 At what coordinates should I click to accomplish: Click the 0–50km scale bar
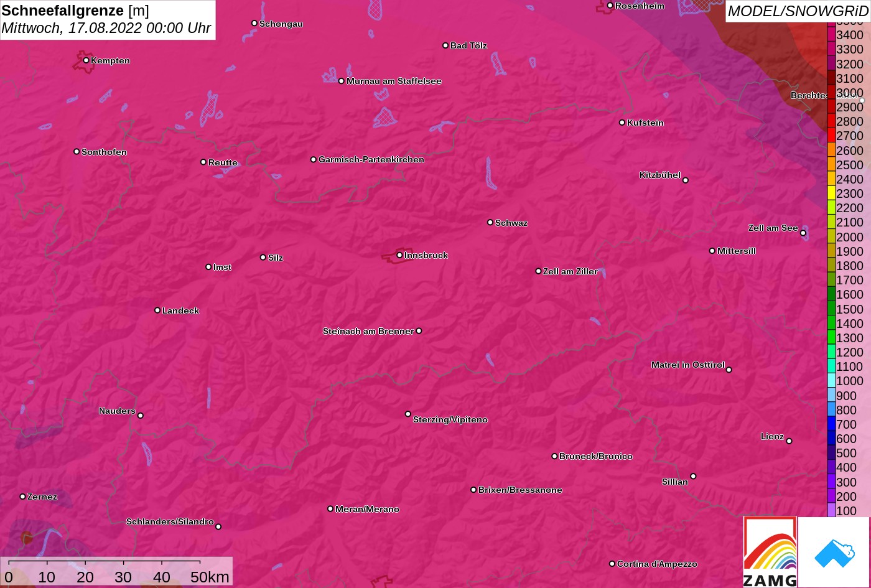(x=116, y=571)
